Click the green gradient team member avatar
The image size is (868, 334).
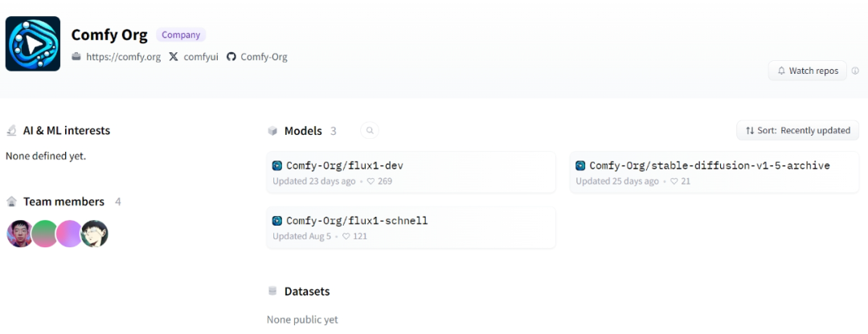click(45, 234)
